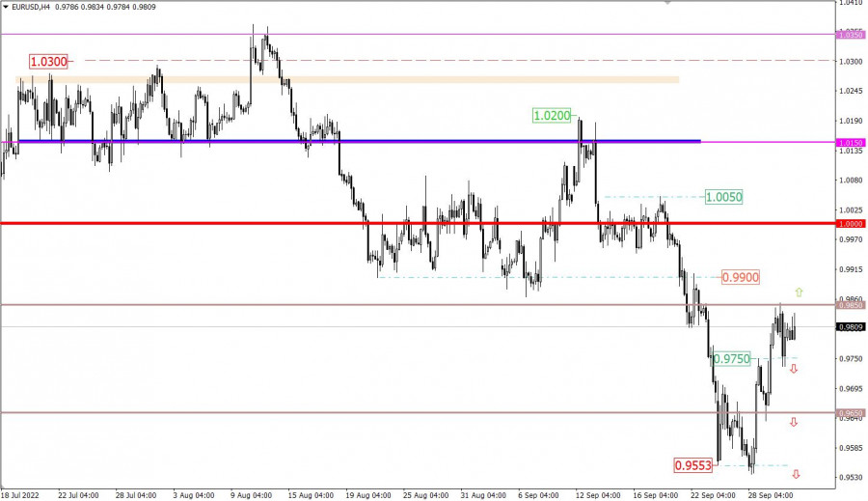
Task: Select the thick red 1.0000 horizontal line
Action: (418, 223)
